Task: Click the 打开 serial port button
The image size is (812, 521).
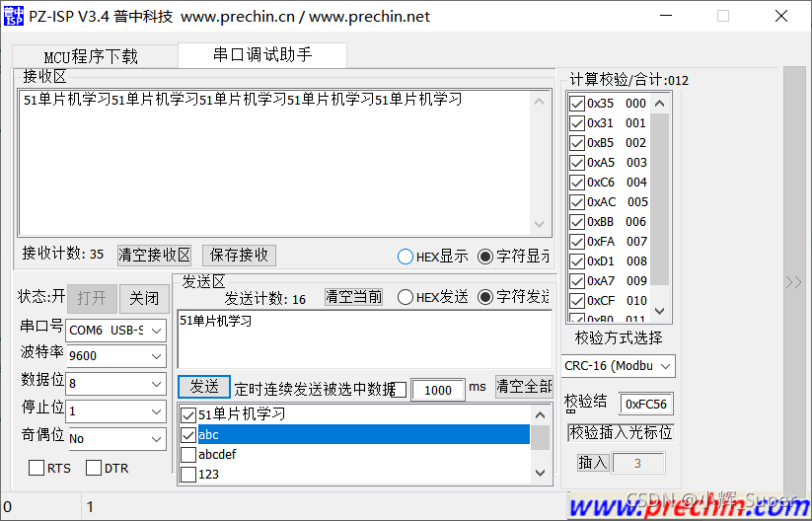Action: coord(92,298)
